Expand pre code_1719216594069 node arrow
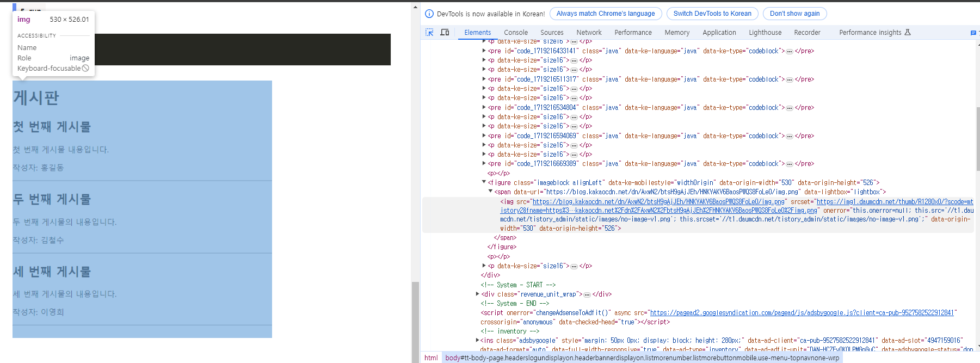The height and width of the screenshot is (363, 980). pos(484,136)
